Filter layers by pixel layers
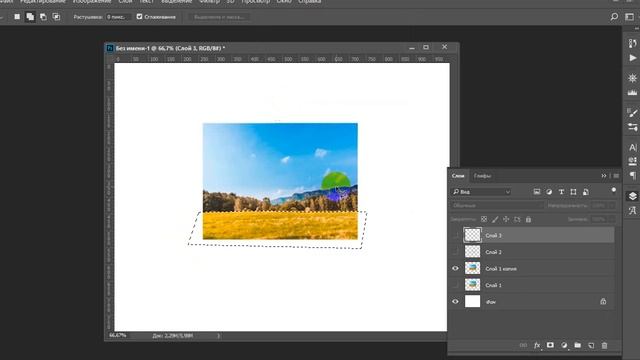 pyautogui.click(x=537, y=192)
